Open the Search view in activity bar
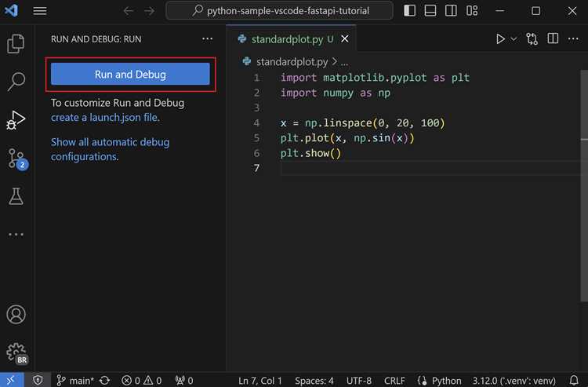Viewport: 588px width, 387px height. click(16, 82)
